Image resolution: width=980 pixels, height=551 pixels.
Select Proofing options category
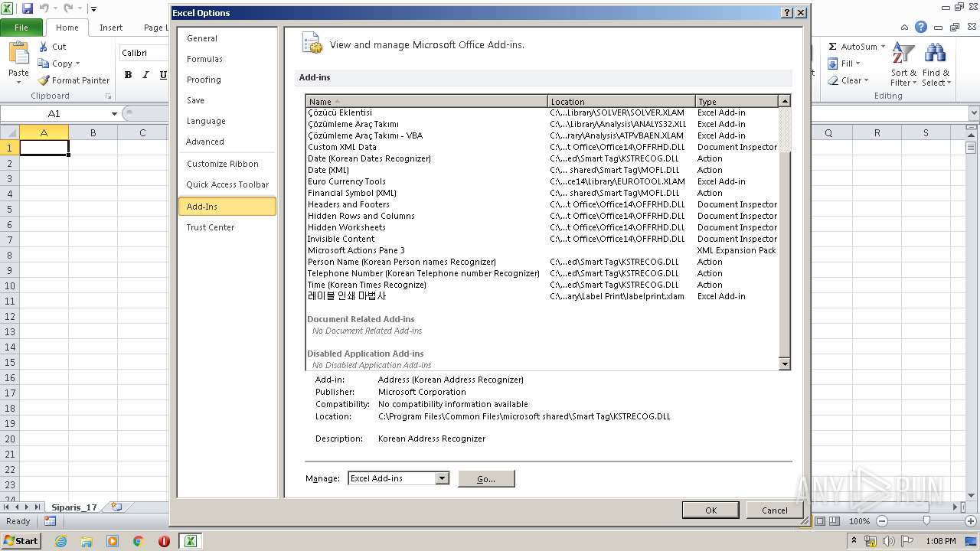(x=227, y=80)
